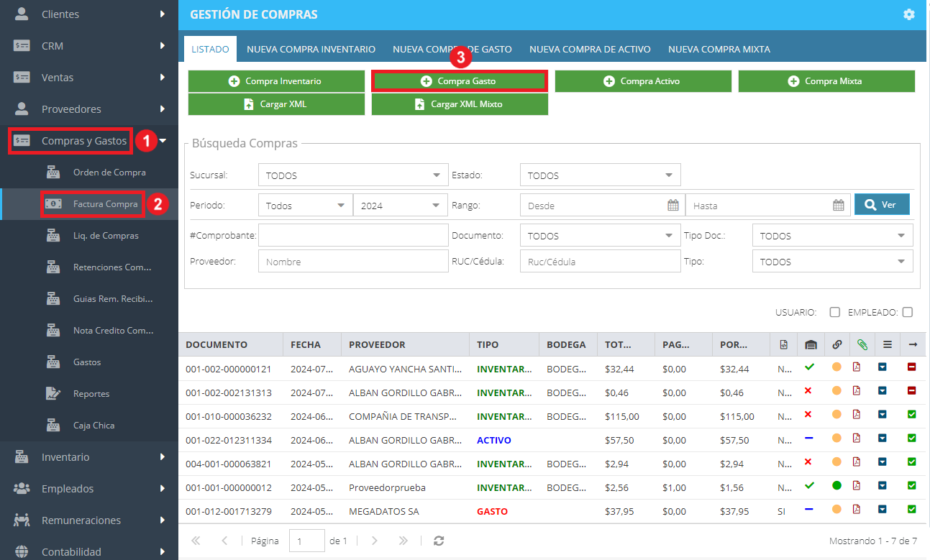Screen dimensions: 930x560
Task: Click the Ver search button
Action: click(x=882, y=205)
